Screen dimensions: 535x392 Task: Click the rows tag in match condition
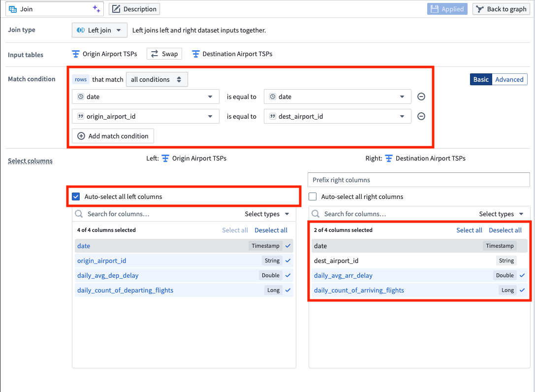[81, 80]
